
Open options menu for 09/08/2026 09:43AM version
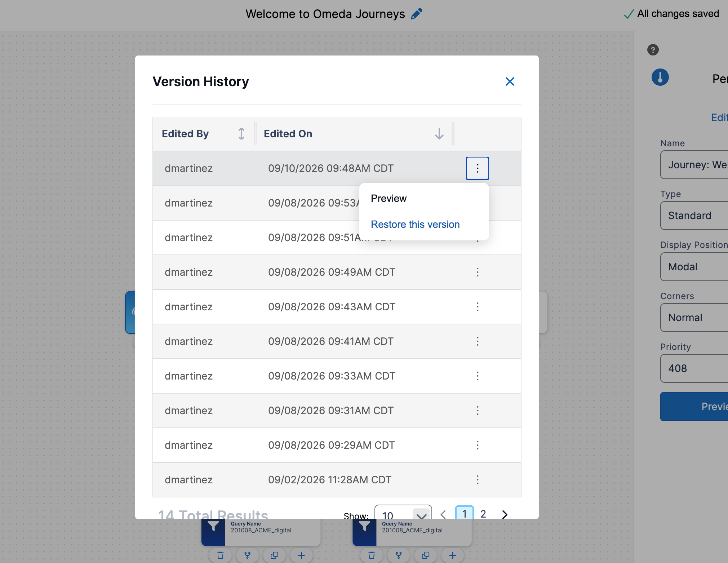(478, 307)
